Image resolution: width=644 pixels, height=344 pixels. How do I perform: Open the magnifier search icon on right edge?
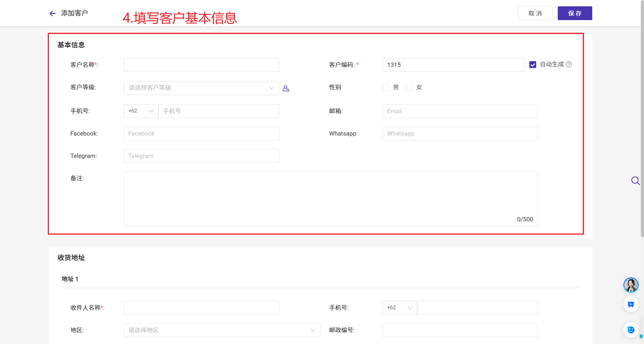(x=635, y=181)
